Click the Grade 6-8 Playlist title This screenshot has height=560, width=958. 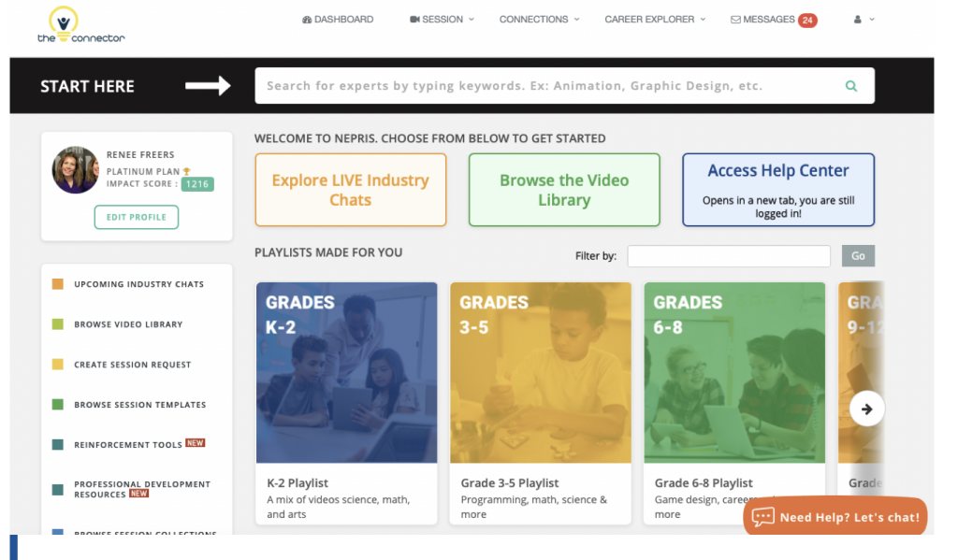click(x=704, y=483)
